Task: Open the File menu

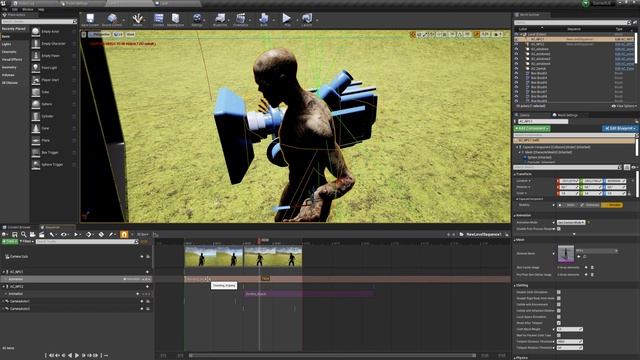Action: (5, 9)
